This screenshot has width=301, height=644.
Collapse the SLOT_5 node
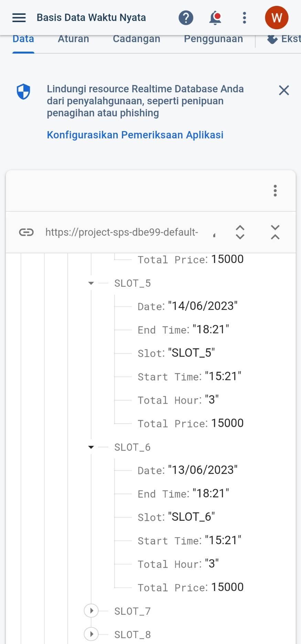pos(91,283)
